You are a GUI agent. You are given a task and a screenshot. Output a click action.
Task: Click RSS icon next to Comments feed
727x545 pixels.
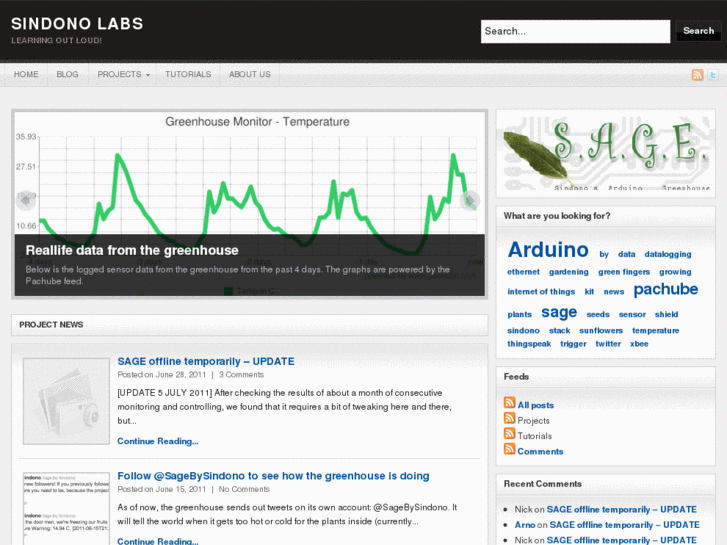[x=510, y=449]
